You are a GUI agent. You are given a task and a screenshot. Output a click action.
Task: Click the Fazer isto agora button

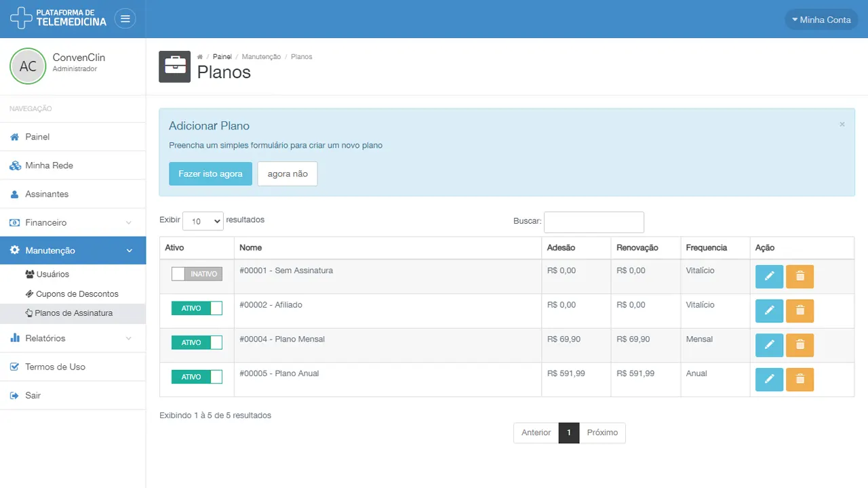[210, 174]
